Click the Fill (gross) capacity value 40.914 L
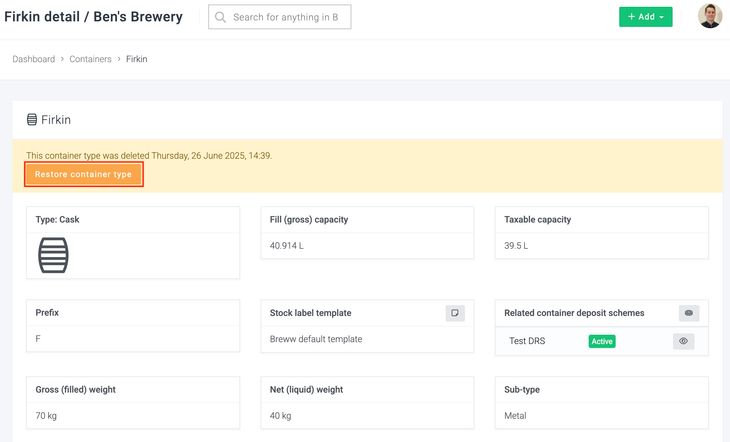 (289, 245)
